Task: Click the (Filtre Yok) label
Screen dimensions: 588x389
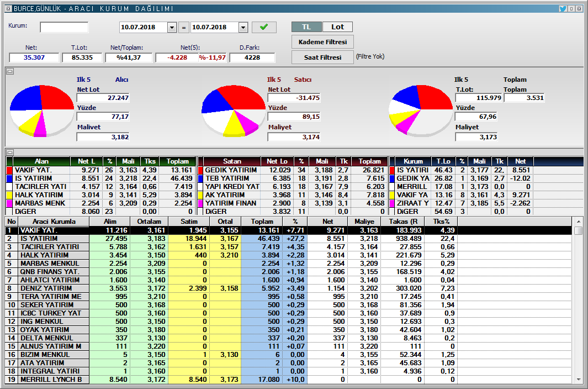Action: point(370,57)
